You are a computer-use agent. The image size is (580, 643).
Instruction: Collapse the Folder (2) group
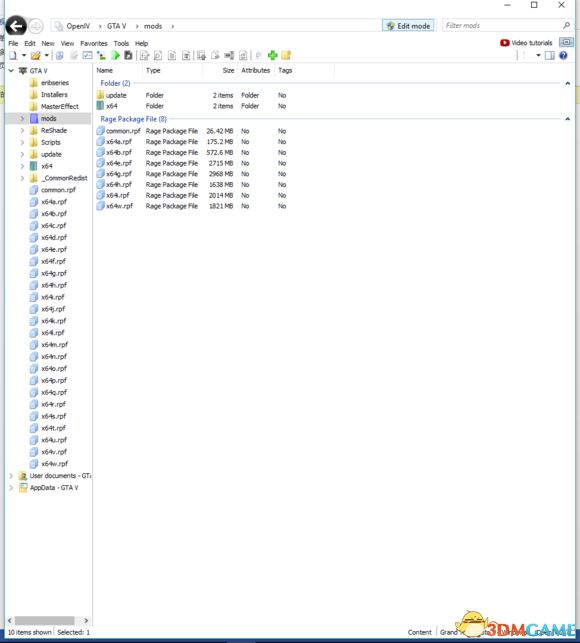568,83
